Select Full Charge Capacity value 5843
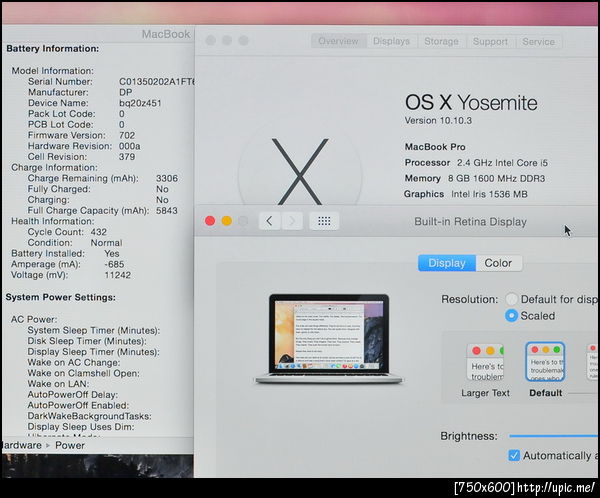This screenshot has height=498, width=600. [x=167, y=210]
